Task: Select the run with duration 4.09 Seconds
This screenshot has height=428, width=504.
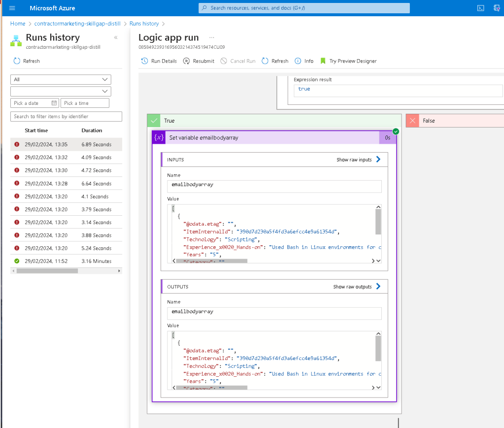Action: [66, 158]
